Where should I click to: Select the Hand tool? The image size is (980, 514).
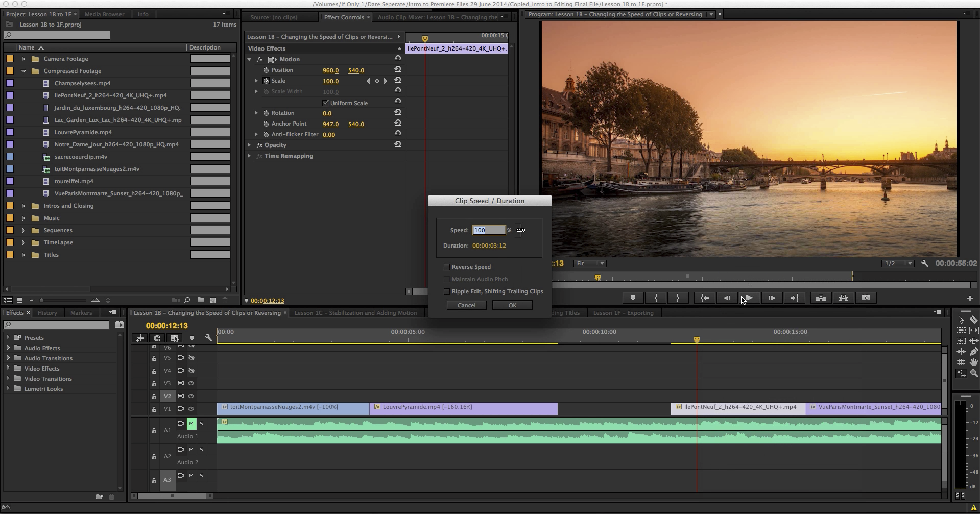[974, 362]
